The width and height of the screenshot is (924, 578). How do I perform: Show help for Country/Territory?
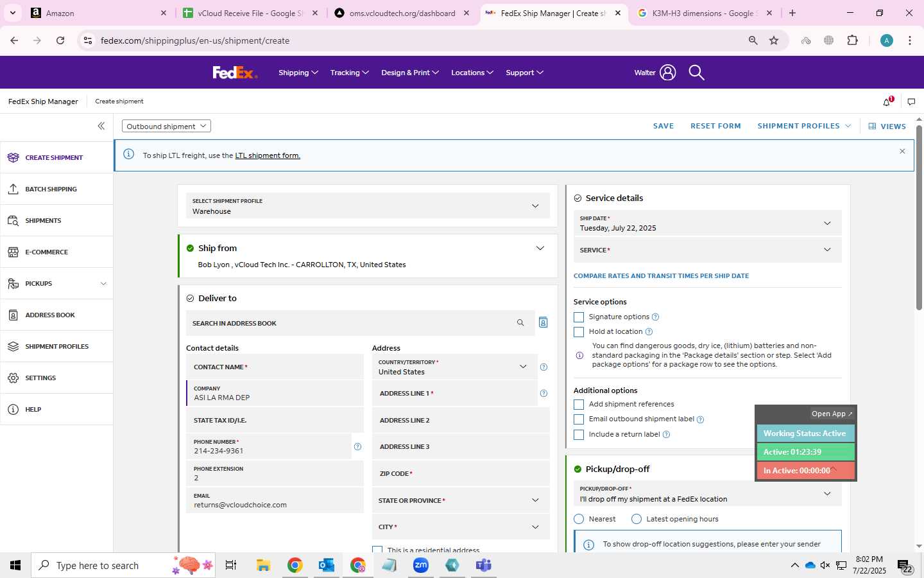pyautogui.click(x=543, y=367)
